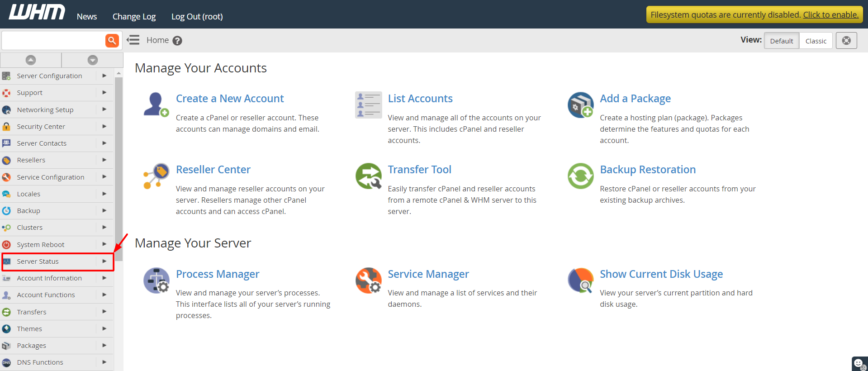Viewport: 868px width, 371px height.
Task: Open the Transfer Tool link
Action: click(x=419, y=170)
